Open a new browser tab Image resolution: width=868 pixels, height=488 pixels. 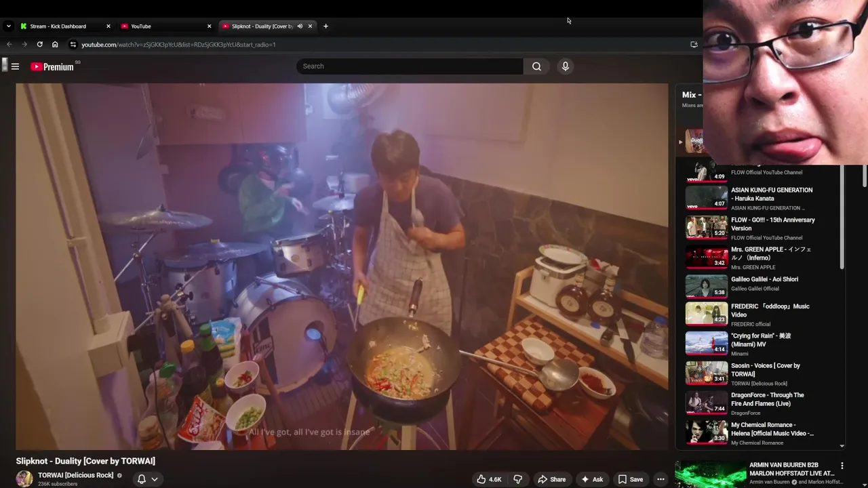(x=325, y=26)
